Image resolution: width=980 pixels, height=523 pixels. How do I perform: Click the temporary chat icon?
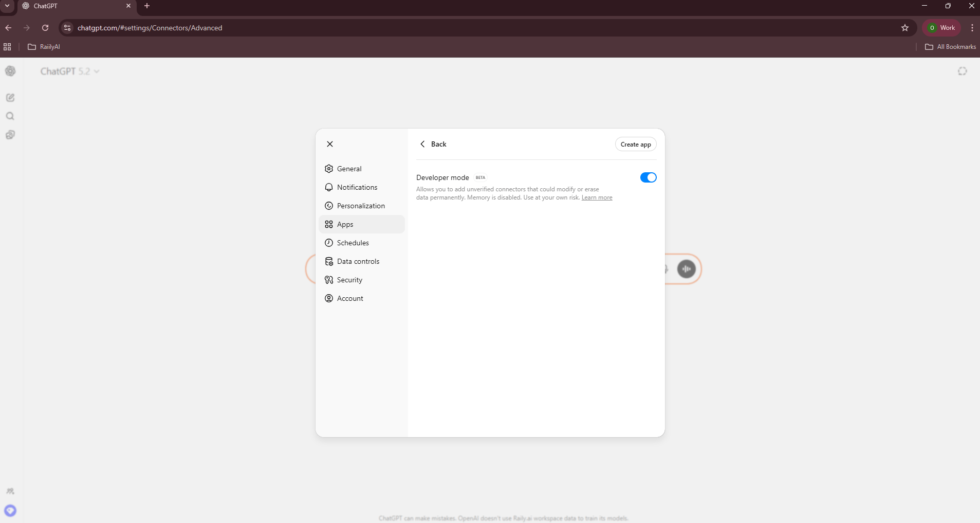click(962, 71)
